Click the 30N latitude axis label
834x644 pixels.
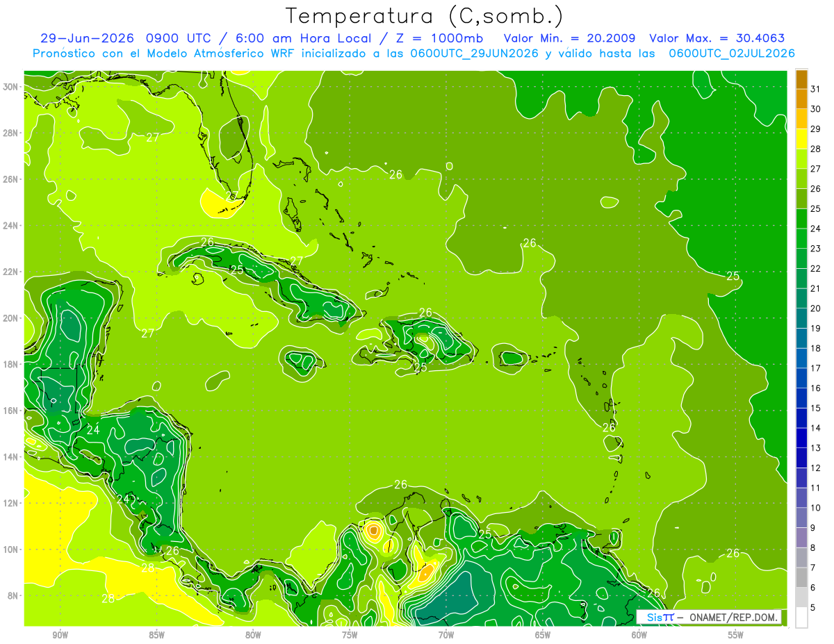point(10,87)
